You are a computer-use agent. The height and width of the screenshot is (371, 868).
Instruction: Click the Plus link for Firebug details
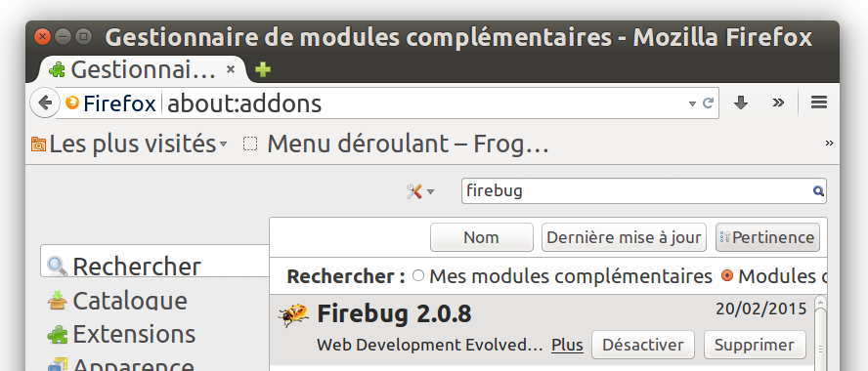click(x=567, y=345)
